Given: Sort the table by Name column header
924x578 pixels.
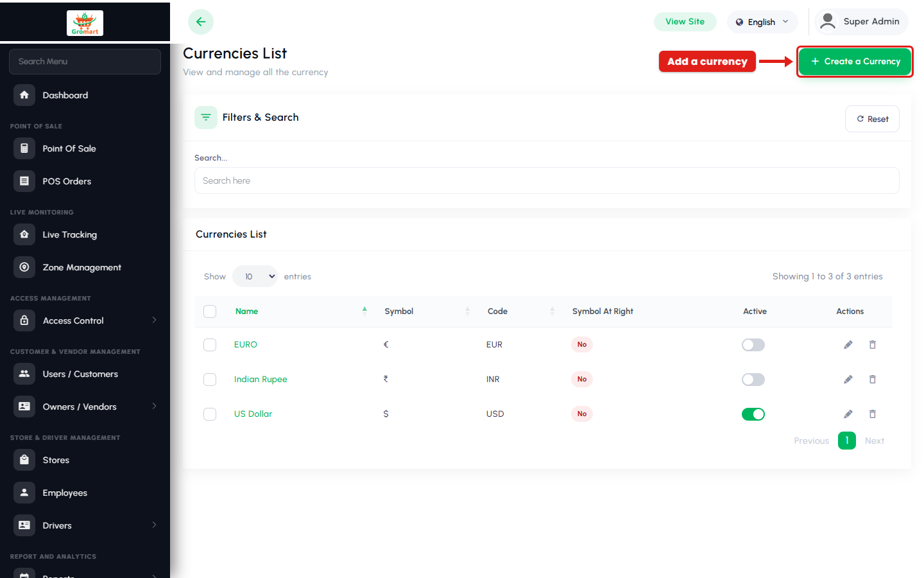Looking at the screenshot, I should (x=246, y=311).
